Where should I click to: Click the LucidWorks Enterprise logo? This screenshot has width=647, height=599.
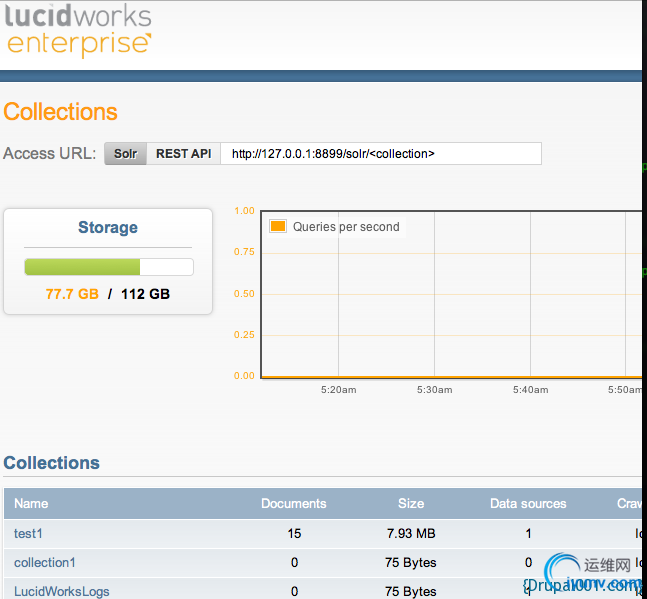click(78, 31)
